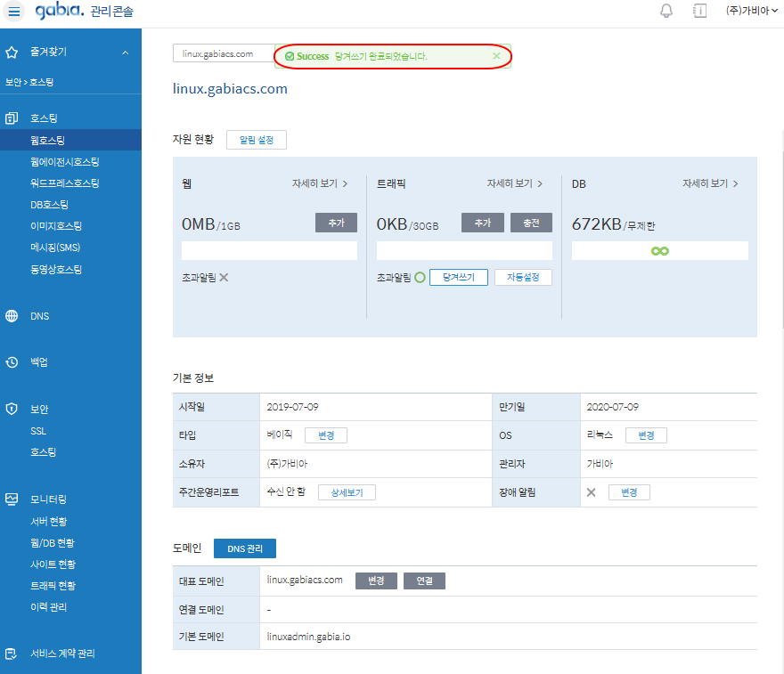
Task: Click 변경 button for 장애 알림
Action: pos(629,492)
